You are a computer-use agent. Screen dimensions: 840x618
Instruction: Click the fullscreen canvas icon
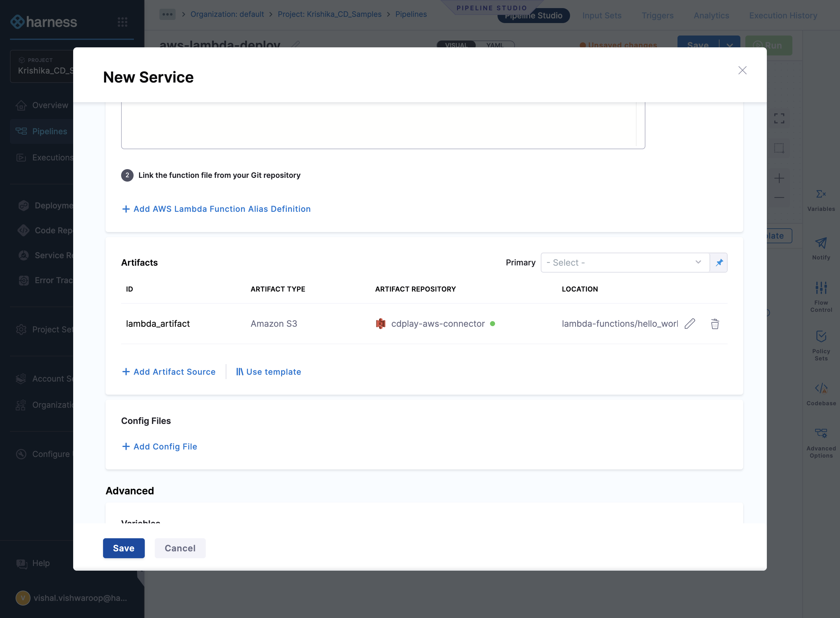(779, 119)
